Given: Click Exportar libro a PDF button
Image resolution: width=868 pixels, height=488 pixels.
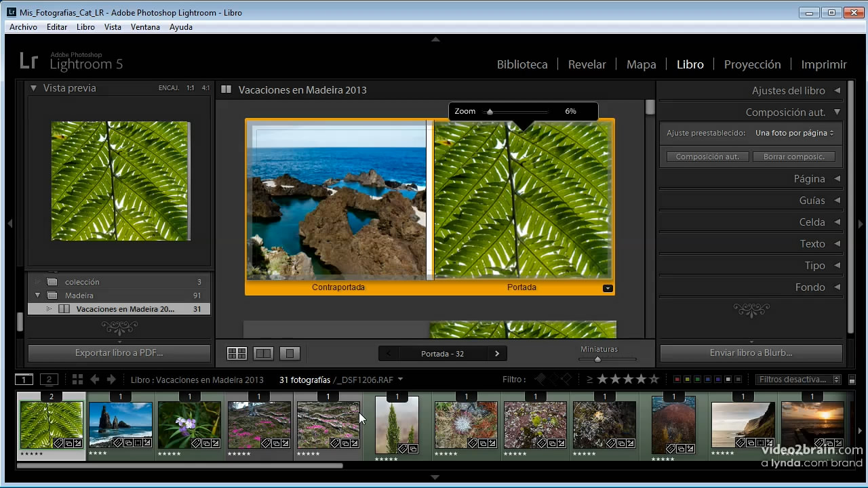Looking at the screenshot, I should point(119,352).
